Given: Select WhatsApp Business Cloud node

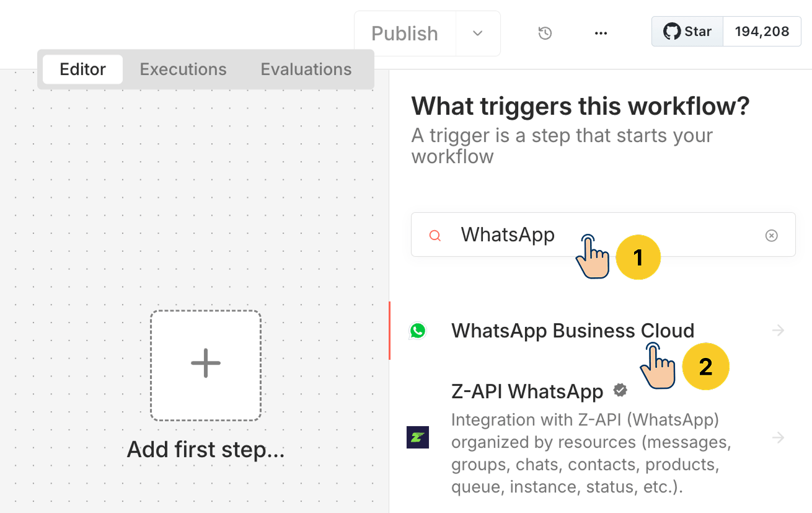Looking at the screenshot, I should 600,331.
